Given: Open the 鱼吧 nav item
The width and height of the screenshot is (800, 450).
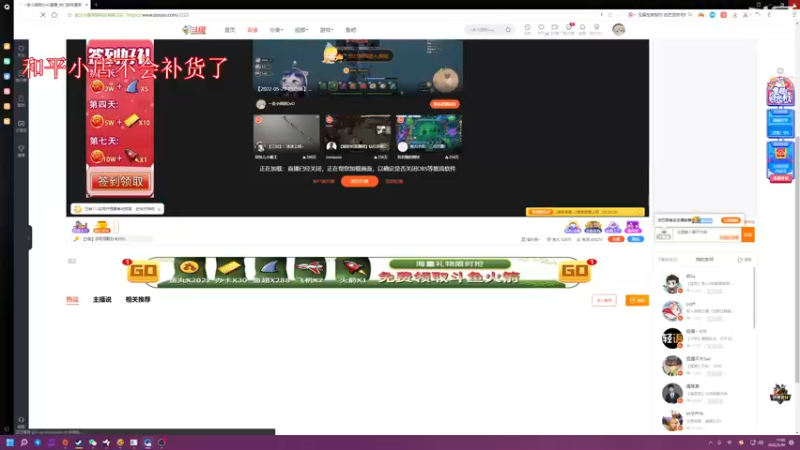Looking at the screenshot, I should tap(351, 30).
